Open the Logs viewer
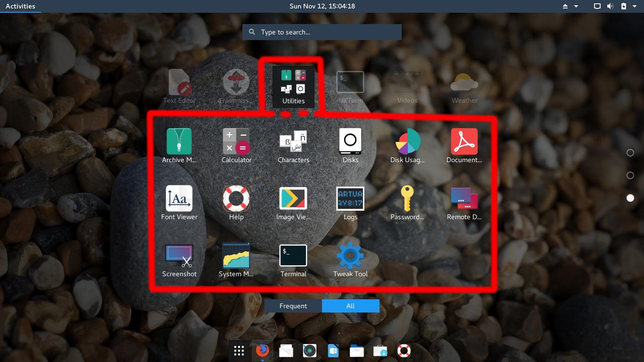This screenshot has height=362, width=644. tap(350, 198)
